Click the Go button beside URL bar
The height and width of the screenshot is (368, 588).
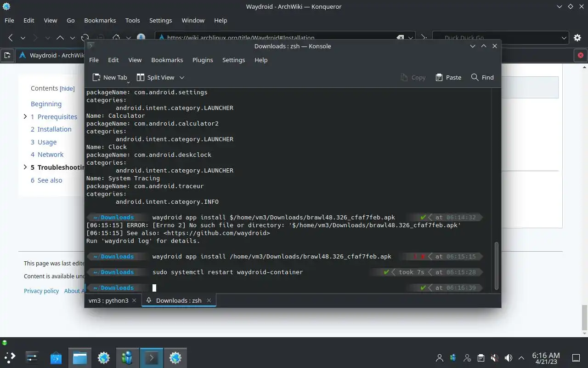424,38
